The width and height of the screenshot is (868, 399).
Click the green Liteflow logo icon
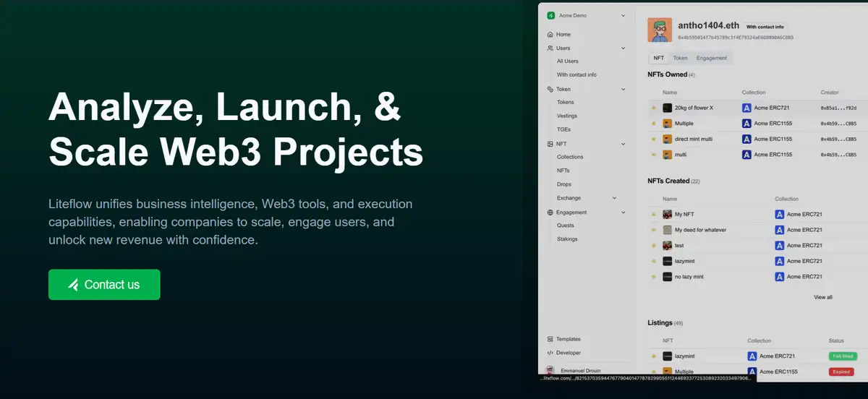[x=550, y=15]
